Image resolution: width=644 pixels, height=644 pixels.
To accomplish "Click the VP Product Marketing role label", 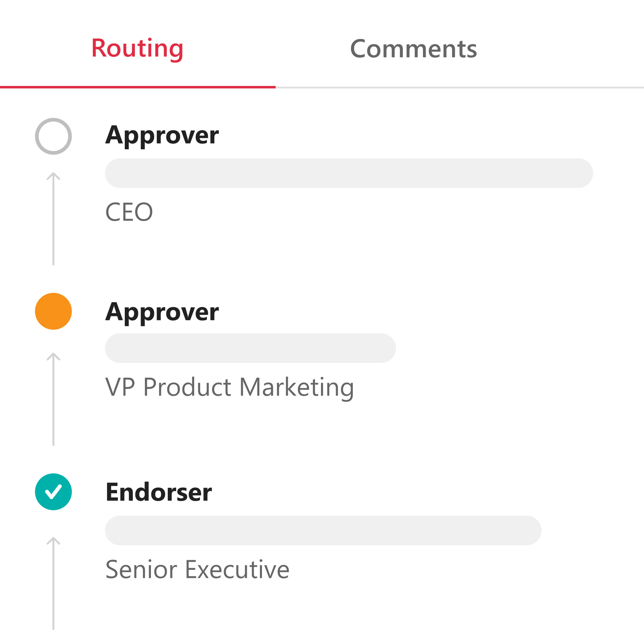I will (230, 387).
